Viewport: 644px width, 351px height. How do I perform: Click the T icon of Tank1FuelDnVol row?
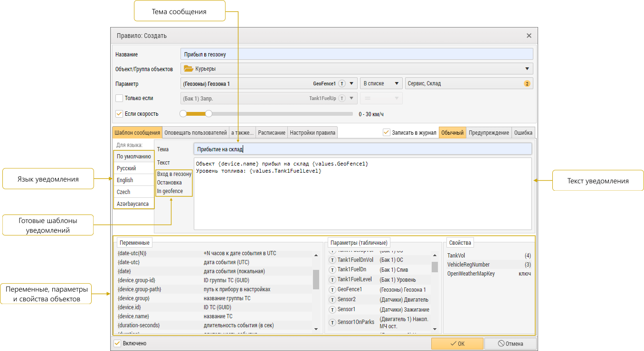pos(332,260)
